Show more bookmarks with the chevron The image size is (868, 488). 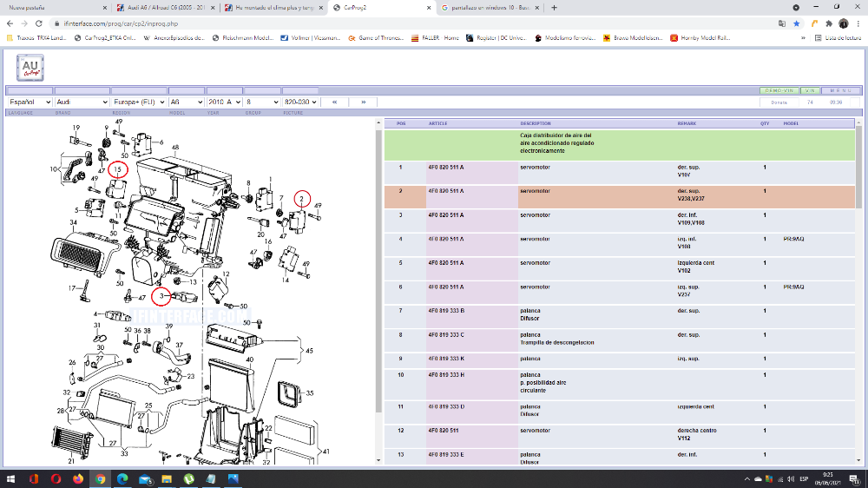803,38
